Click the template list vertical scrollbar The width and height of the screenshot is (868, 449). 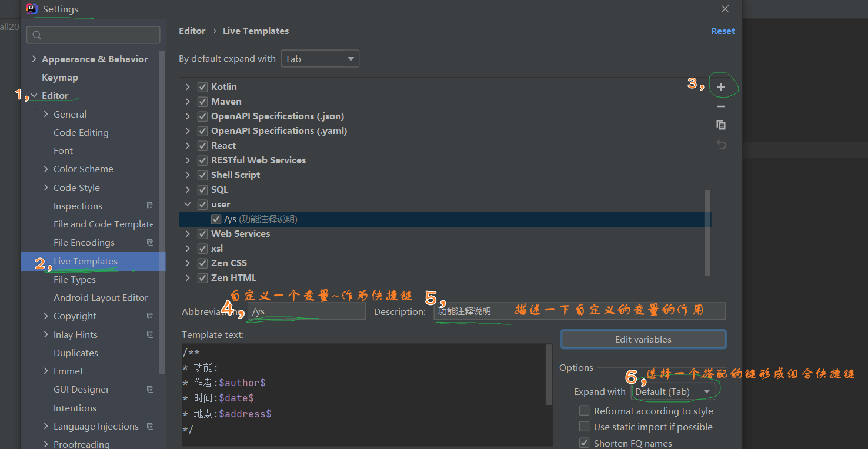tap(707, 232)
